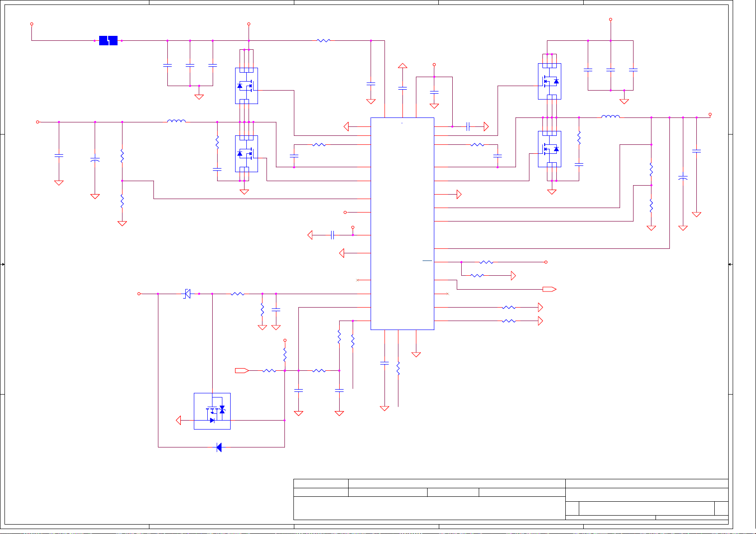Click the right output inductor coil
The height and width of the screenshot is (534, 756).
point(610,117)
